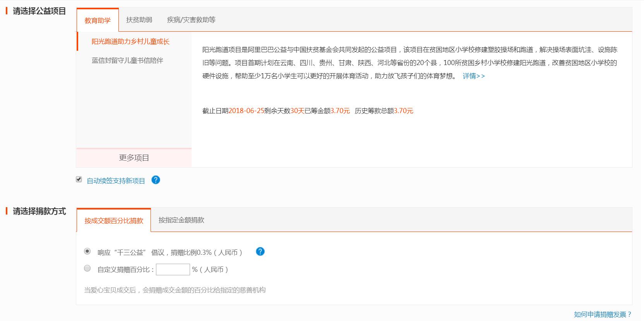Click 更多项目 button
Viewport: 644px width, 321px height.
click(x=134, y=158)
